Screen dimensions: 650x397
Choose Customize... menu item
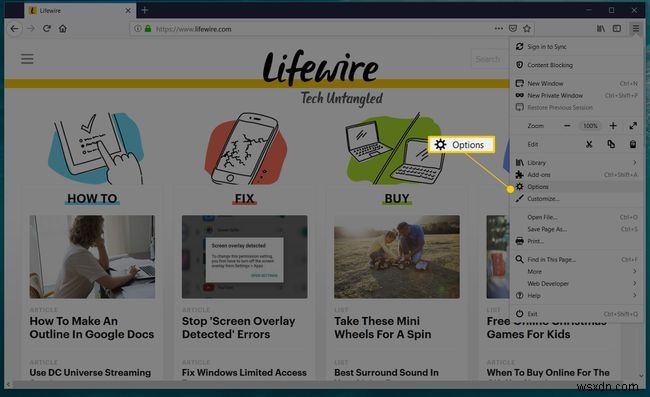[x=576, y=198]
